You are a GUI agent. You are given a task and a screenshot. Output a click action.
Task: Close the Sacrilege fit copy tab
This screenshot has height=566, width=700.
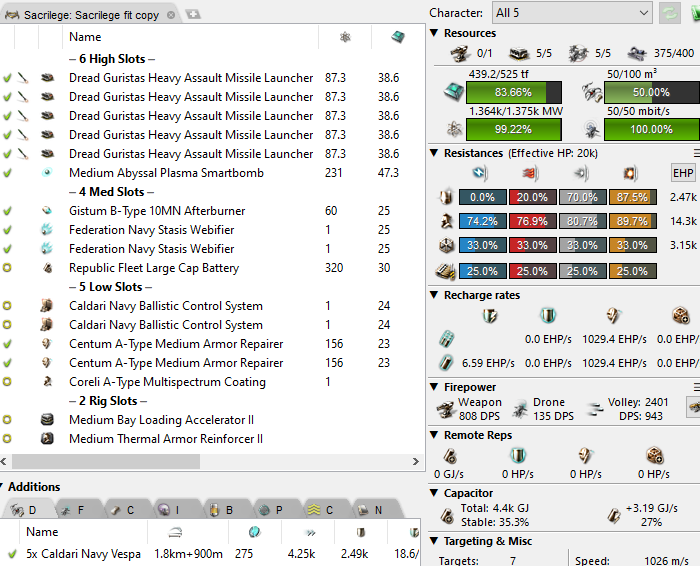(171, 15)
